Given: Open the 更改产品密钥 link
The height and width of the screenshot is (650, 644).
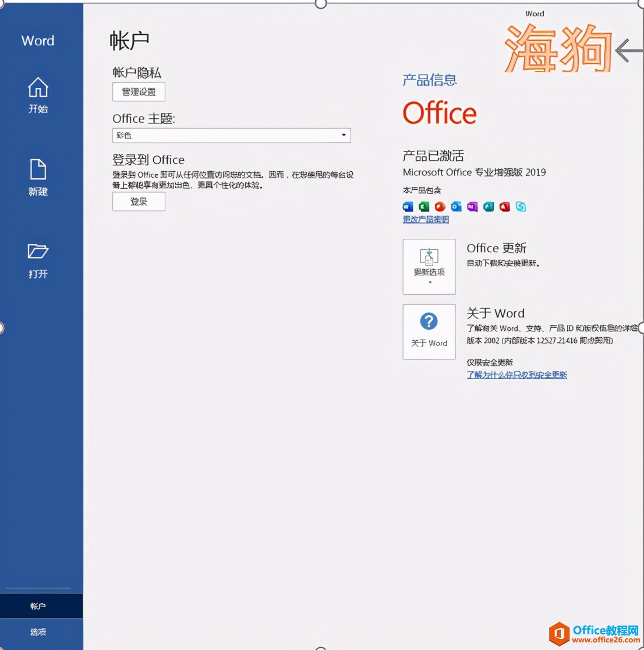Looking at the screenshot, I should [x=426, y=220].
